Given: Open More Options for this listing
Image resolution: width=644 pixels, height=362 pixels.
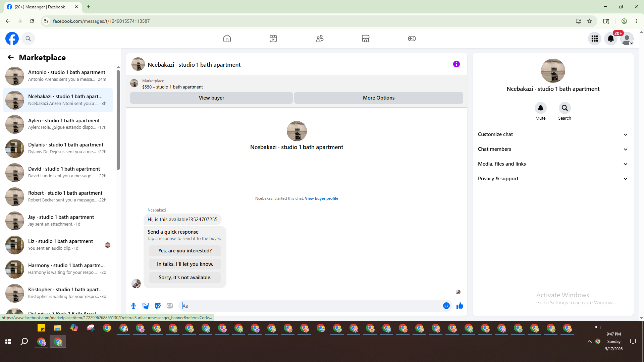Looking at the screenshot, I should (379, 98).
